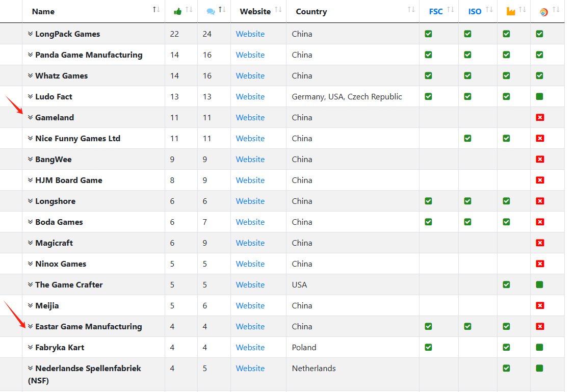Click the ISO checkmark for Panda Game Manufacturing
The image size is (575, 392).
tap(467, 55)
